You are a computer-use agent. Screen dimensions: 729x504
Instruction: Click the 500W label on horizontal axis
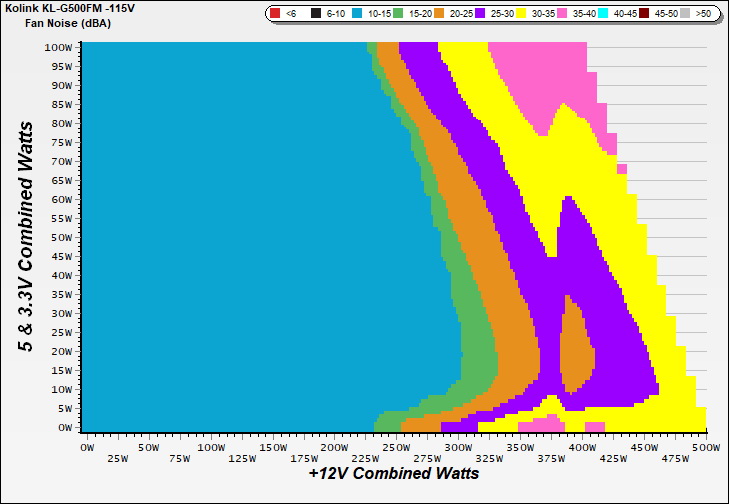click(706, 446)
